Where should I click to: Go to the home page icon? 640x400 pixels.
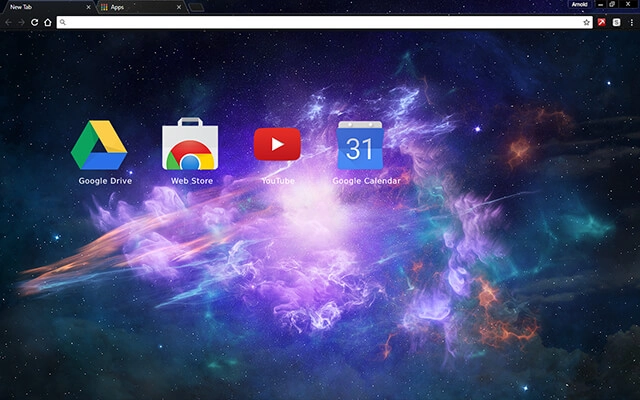tap(48, 22)
